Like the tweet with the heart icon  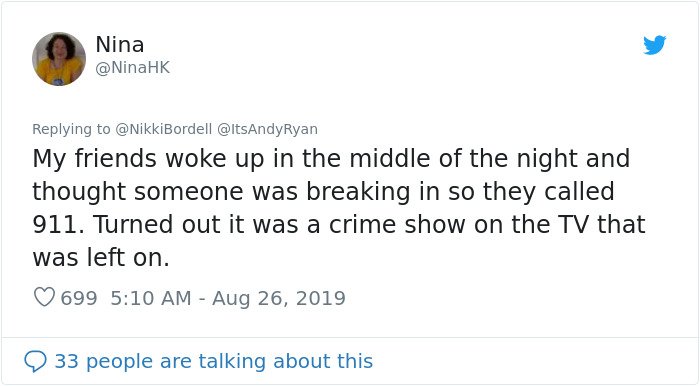pyautogui.click(x=44, y=297)
